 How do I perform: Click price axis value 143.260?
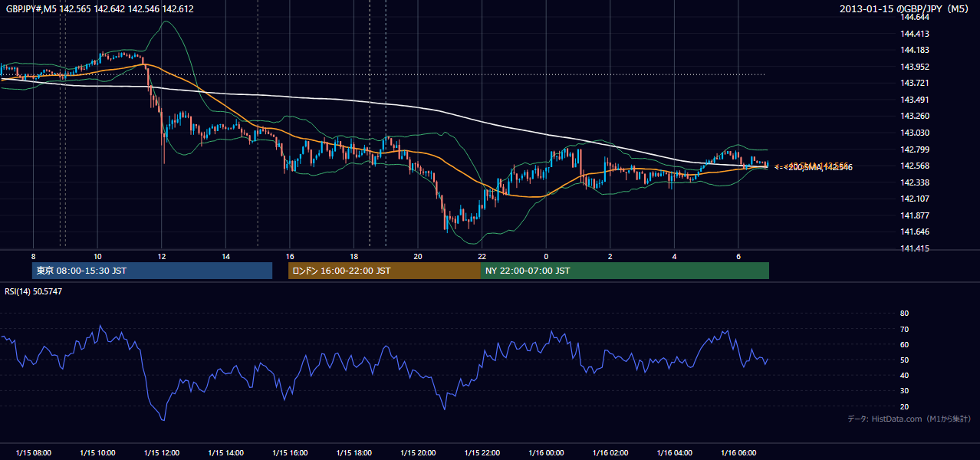[x=916, y=117]
